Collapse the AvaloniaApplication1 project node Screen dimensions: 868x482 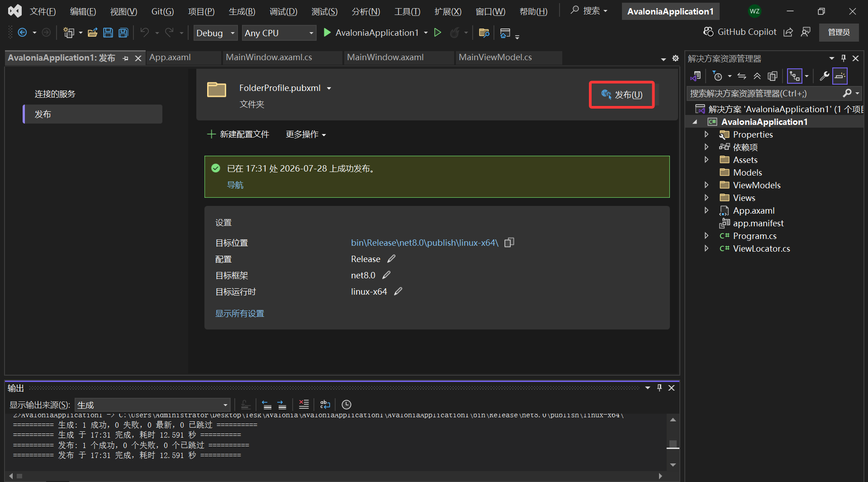[x=695, y=122]
